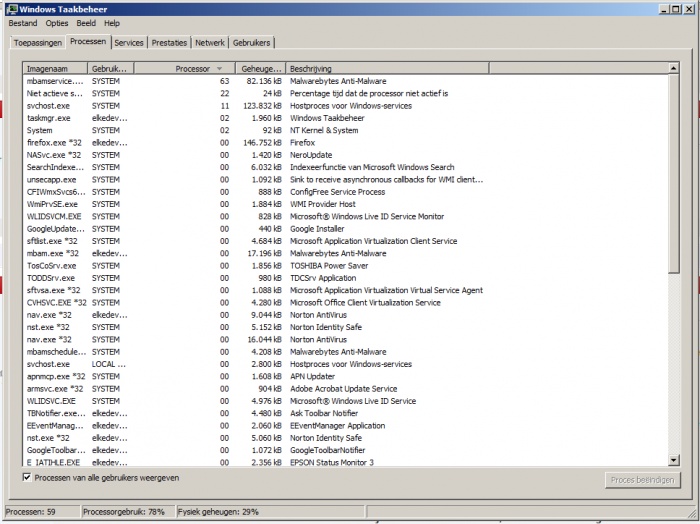Viewport: 700px width, 524px height.
Task: Click 'Processen: 59' in status bar
Action: point(30,512)
